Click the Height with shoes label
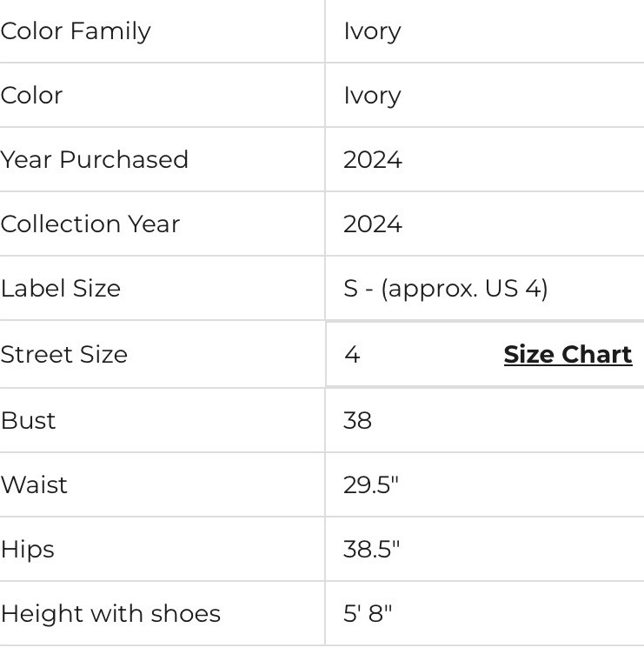644x661 pixels. (x=110, y=614)
